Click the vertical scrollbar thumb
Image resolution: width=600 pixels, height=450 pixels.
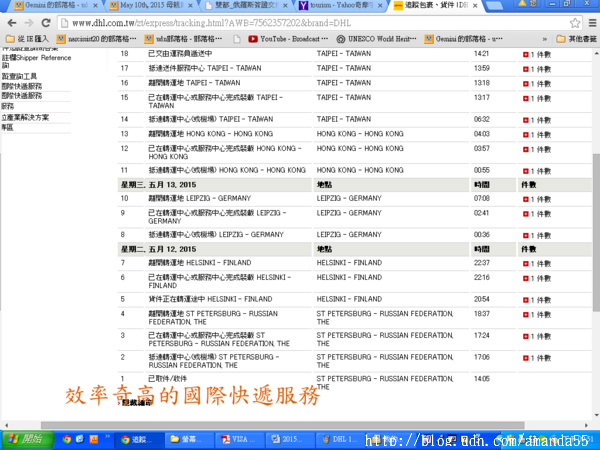click(596, 232)
